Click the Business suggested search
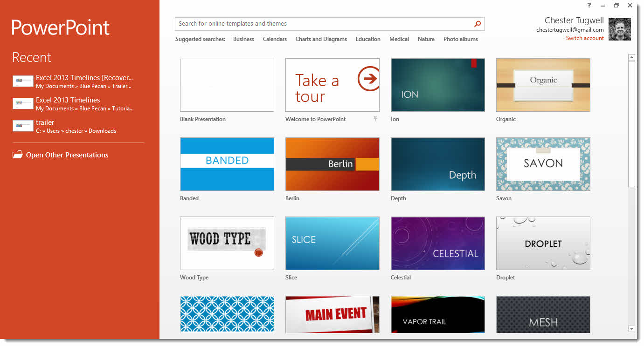 (x=243, y=39)
